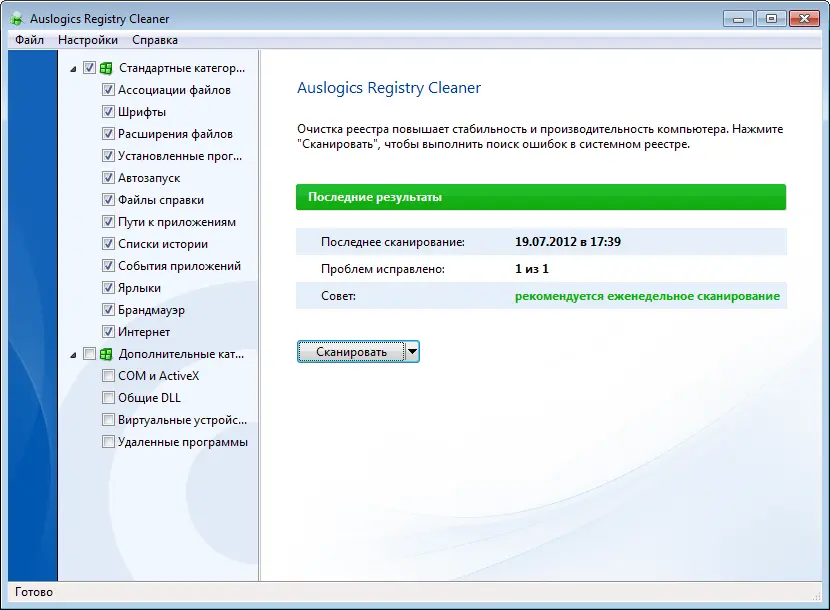
Task: Open the Настройки menu
Action: pos(88,40)
